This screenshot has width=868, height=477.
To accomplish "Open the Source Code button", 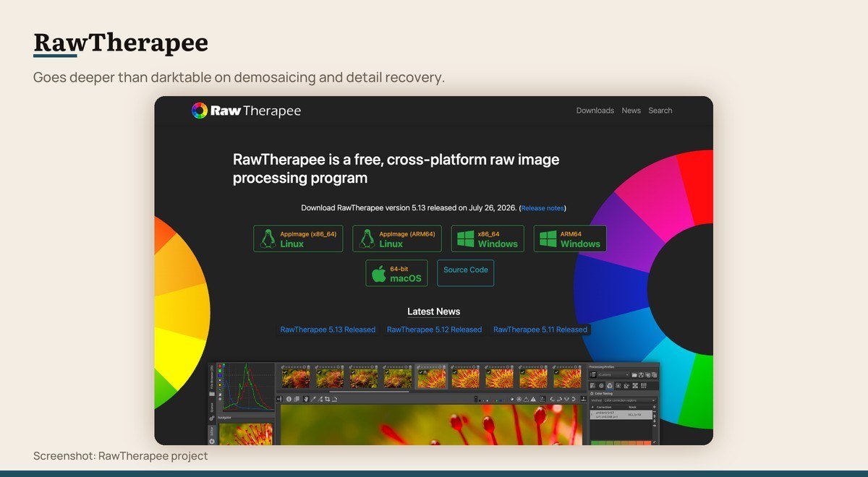I will [x=466, y=273].
